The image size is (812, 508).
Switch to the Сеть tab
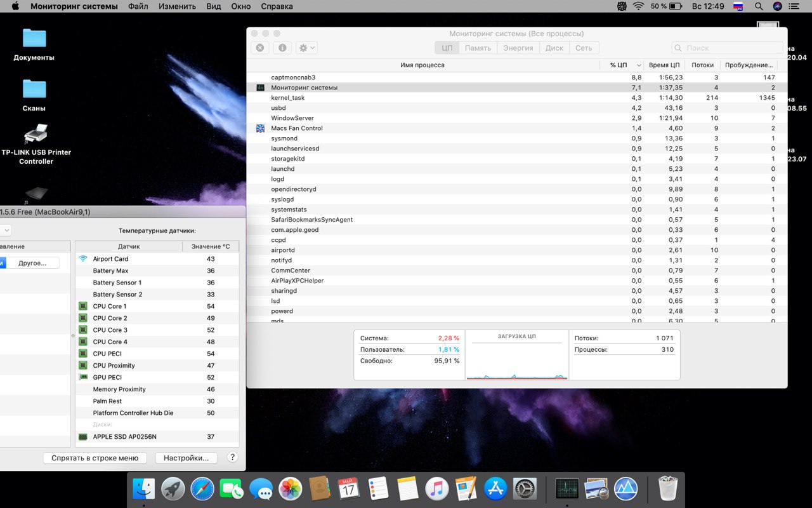click(x=584, y=48)
